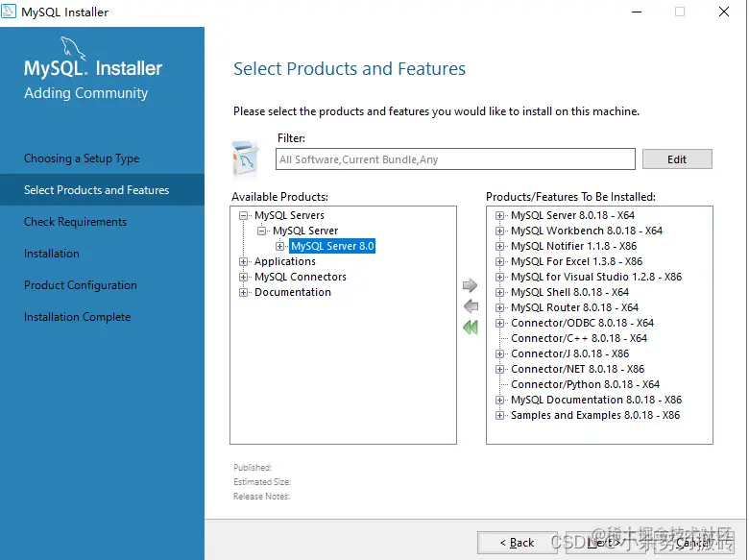Expand the Documentation tree node

click(x=244, y=292)
